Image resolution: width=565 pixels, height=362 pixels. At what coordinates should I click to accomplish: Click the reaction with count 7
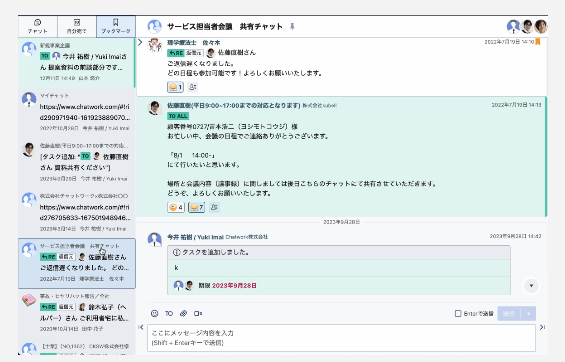pyautogui.click(x=196, y=207)
